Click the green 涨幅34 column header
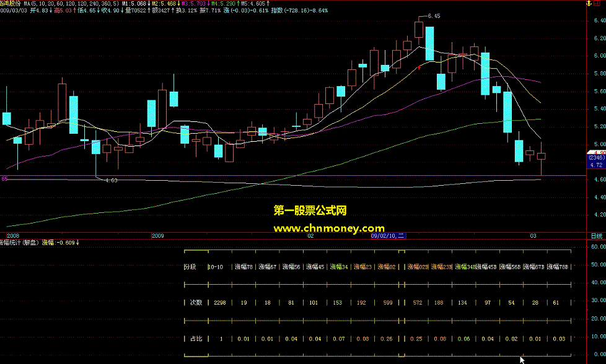 tap(339, 267)
